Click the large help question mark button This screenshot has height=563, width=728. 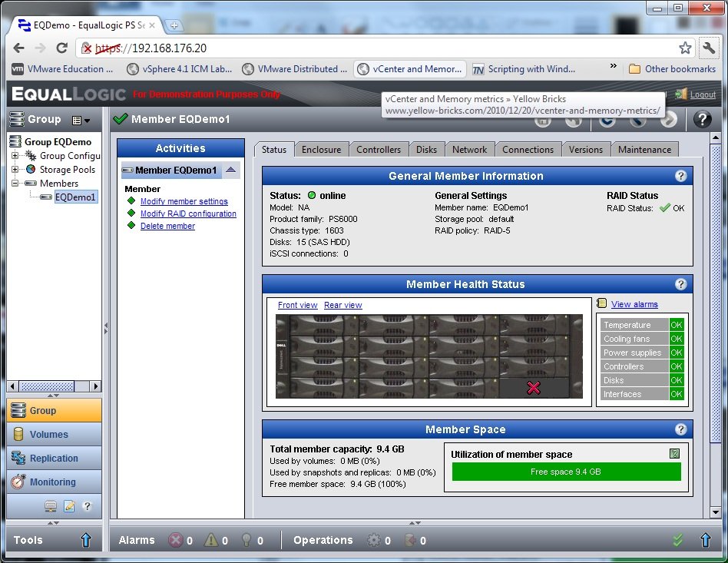click(703, 119)
